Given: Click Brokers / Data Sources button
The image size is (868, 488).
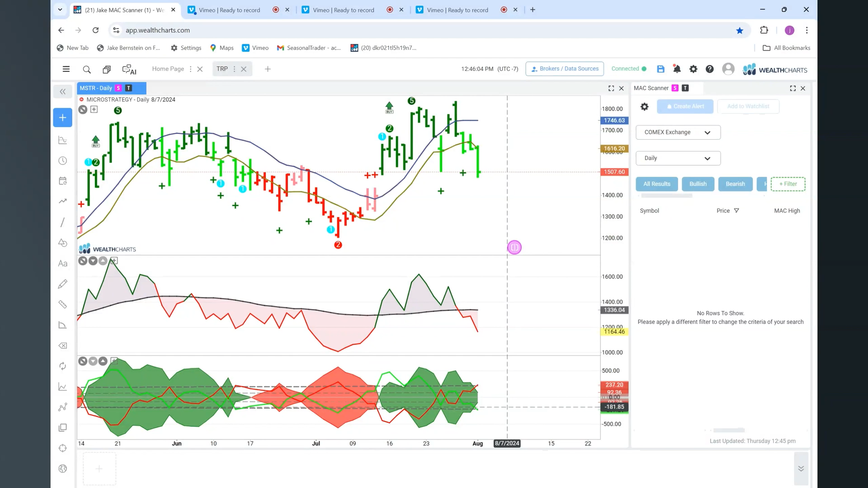Looking at the screenshot, I should [565, 69].
